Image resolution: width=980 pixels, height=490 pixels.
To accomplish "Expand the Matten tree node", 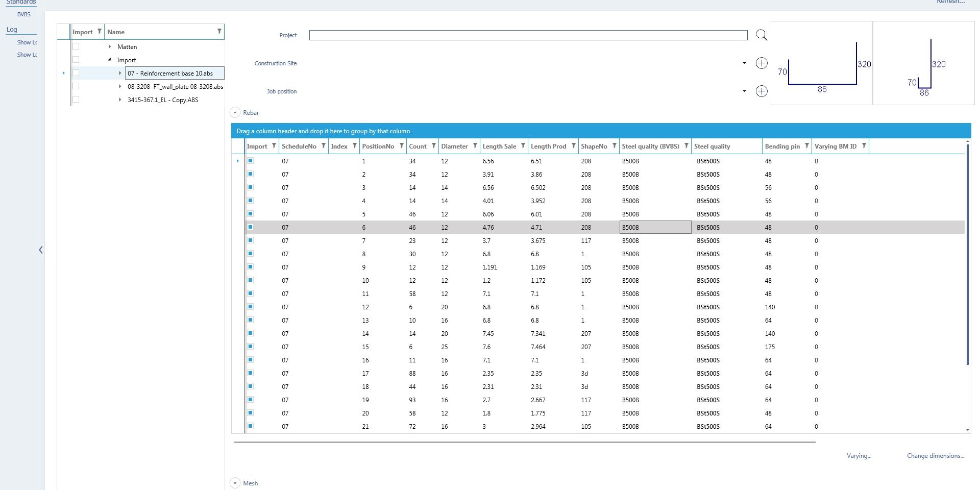I will (110, 46).
